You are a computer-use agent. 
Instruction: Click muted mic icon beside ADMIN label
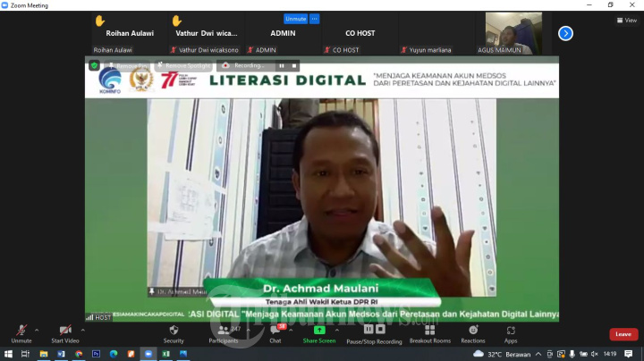pos(250,50)
